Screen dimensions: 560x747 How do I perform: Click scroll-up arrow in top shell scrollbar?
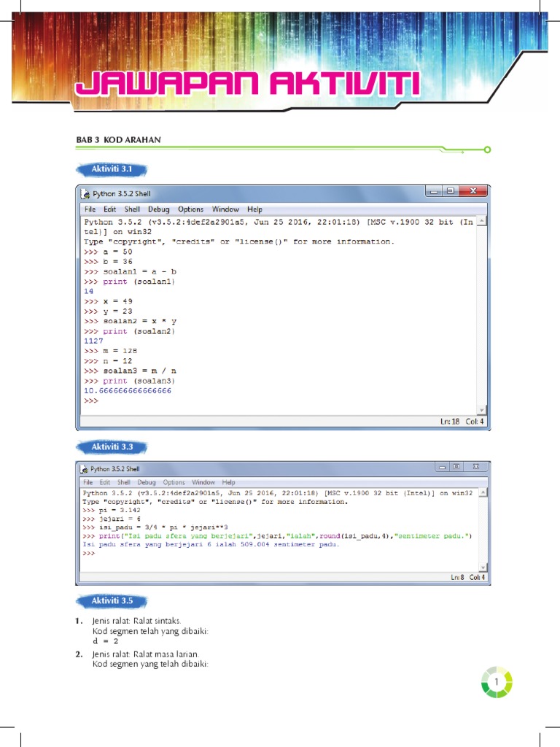(x=481, y=221)
